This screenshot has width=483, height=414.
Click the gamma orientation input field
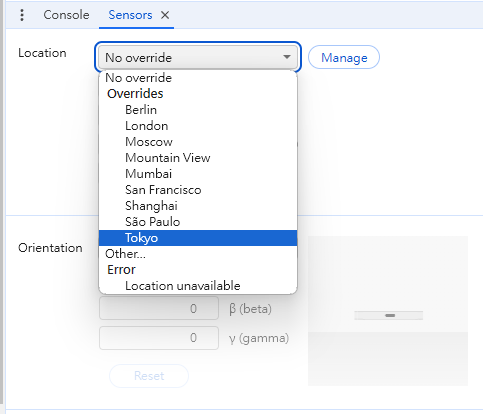click(x=159, y=338)
